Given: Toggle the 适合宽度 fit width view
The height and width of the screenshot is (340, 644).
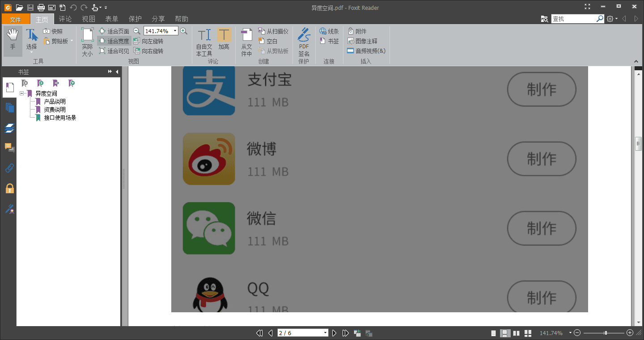Looking at the screenshot, I should click(x=114, y=41).
